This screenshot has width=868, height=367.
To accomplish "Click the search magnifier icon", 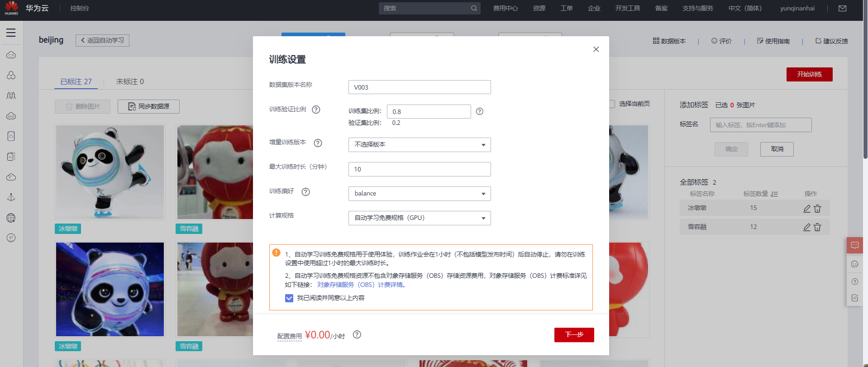I will [x=474, y=8].
